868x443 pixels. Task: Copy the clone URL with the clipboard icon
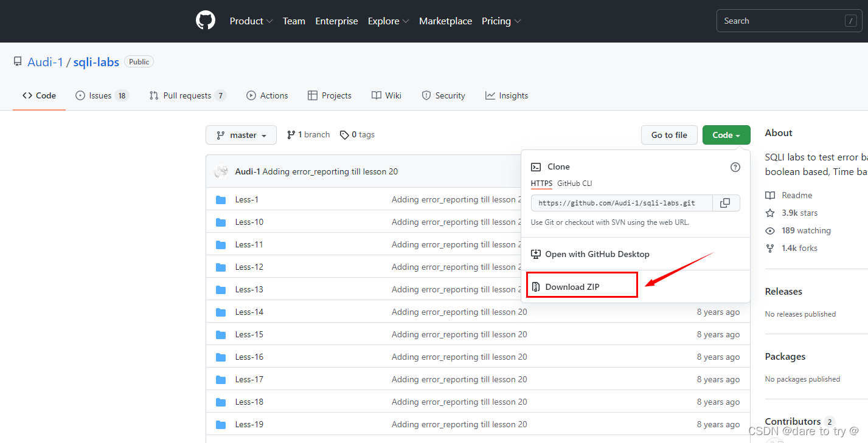725,203
